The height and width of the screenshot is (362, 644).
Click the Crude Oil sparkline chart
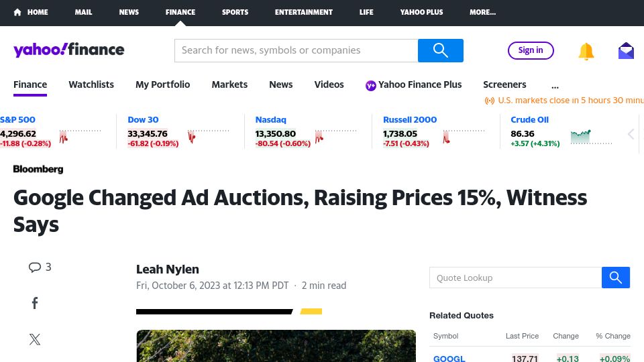(591, 137)
